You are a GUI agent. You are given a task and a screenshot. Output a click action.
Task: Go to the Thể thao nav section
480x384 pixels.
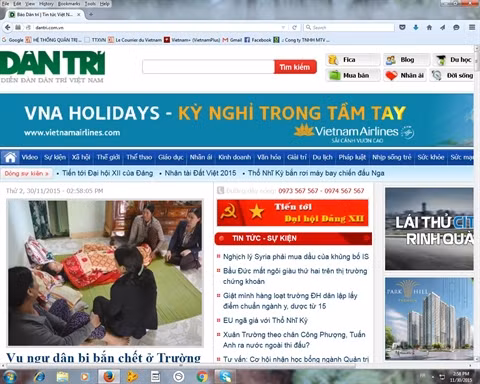(x=139, y=157)
